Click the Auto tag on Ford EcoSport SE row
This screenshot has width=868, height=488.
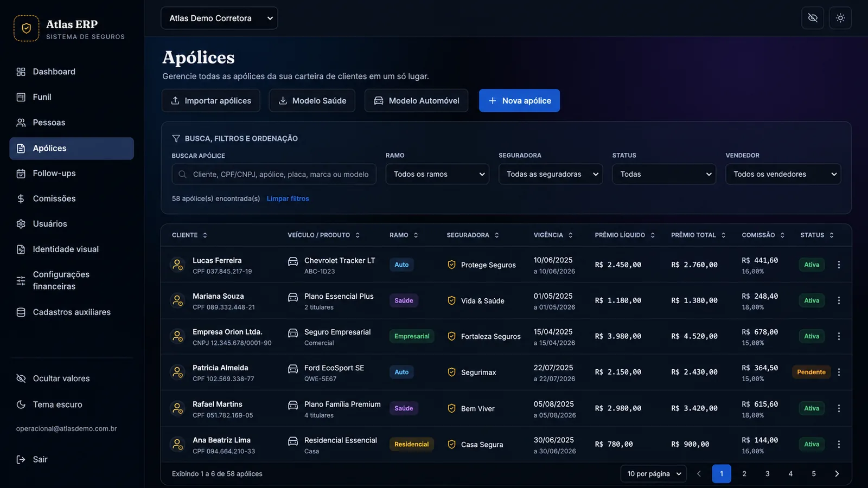click(401, 372)
